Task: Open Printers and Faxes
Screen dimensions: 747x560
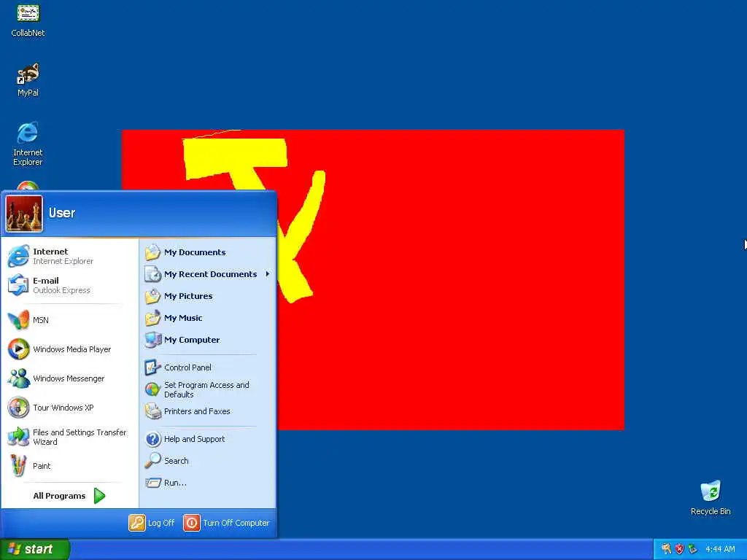Action: click(x=207, y=411)
